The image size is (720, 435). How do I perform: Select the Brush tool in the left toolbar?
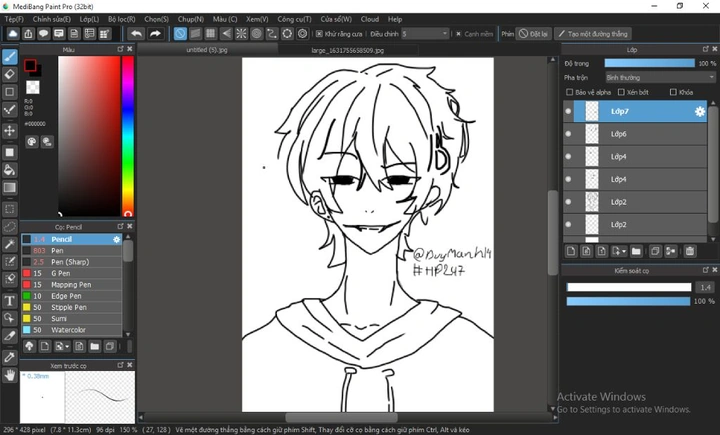coord(10,57)
